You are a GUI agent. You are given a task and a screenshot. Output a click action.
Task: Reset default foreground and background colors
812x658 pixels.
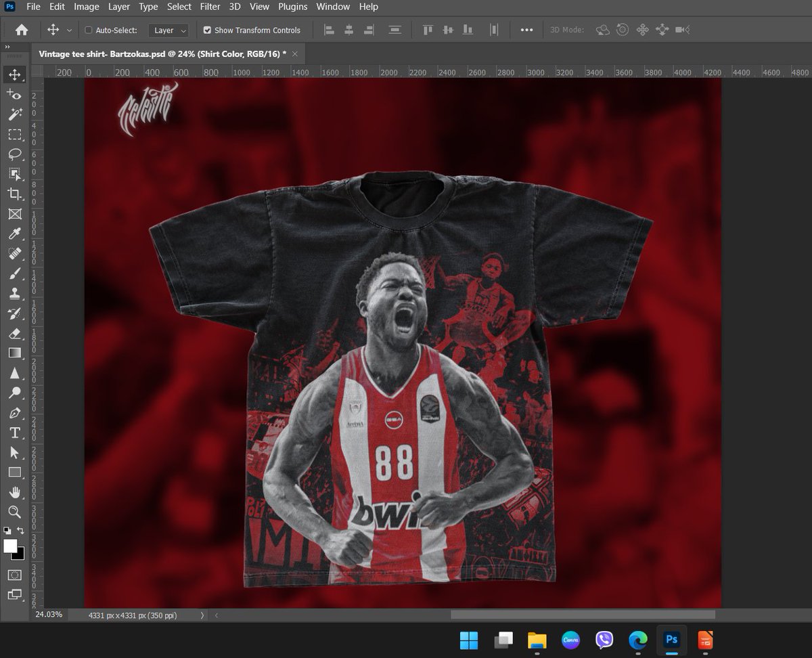[x=7, y=530]
